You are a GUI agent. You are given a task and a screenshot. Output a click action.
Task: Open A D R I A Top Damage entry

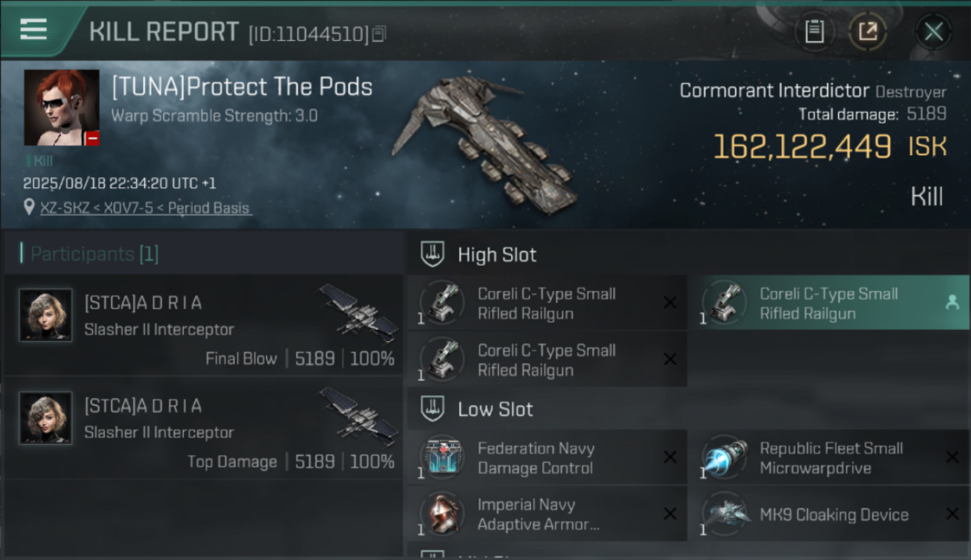coord(203,427)
